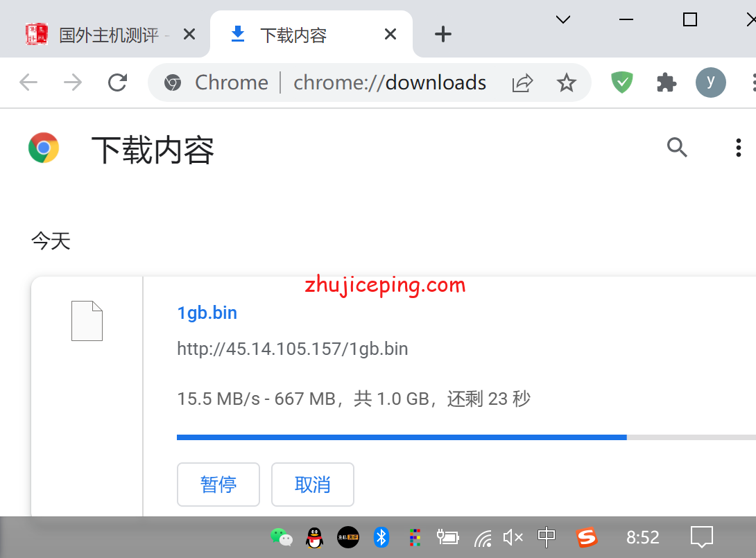Bookmark this page with the star icon
756x558 pixels.
[x=567, y=83]
